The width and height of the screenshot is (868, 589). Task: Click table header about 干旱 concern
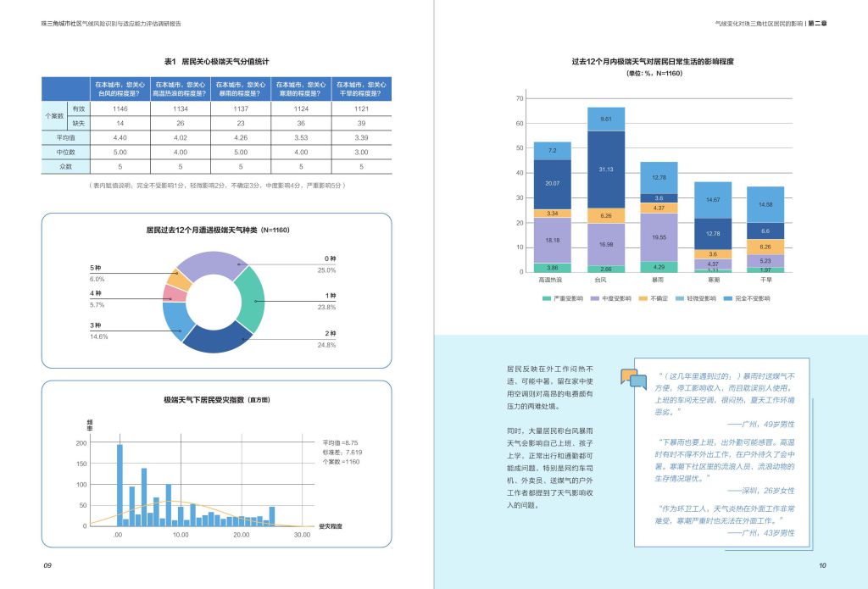[x=362, y=89]
